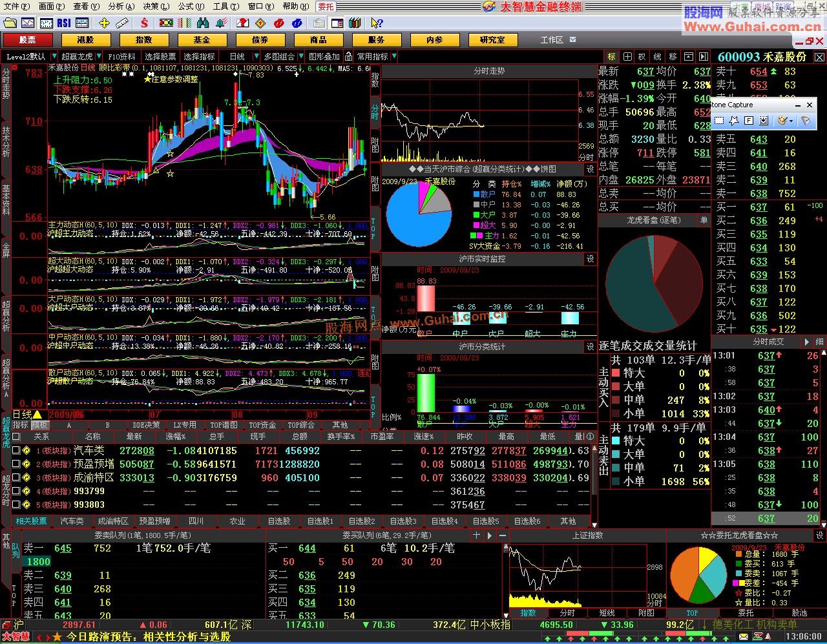Click the 移 move button

(x=673, y=57)
